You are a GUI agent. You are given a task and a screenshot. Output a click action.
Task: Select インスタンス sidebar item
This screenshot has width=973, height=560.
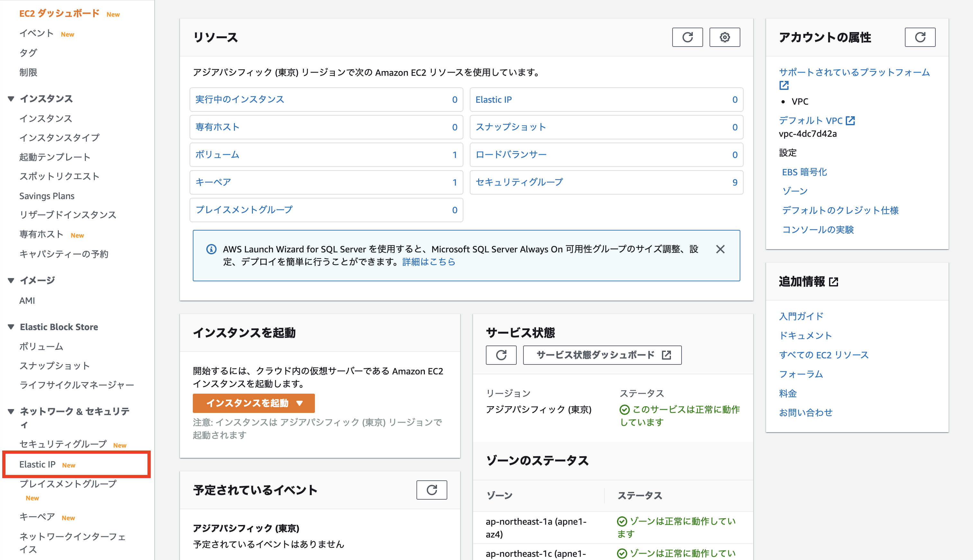(46, 118)
